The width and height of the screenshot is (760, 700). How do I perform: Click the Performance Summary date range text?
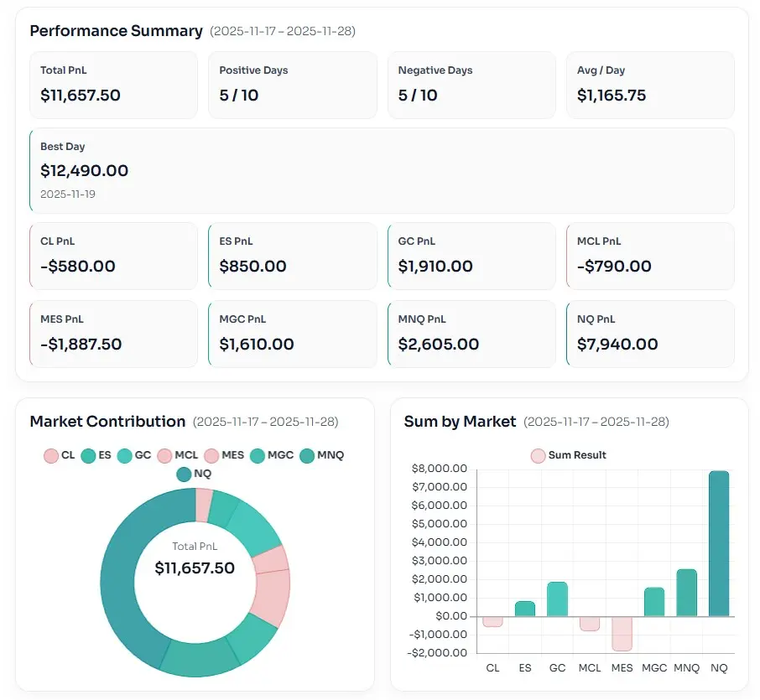283,31
